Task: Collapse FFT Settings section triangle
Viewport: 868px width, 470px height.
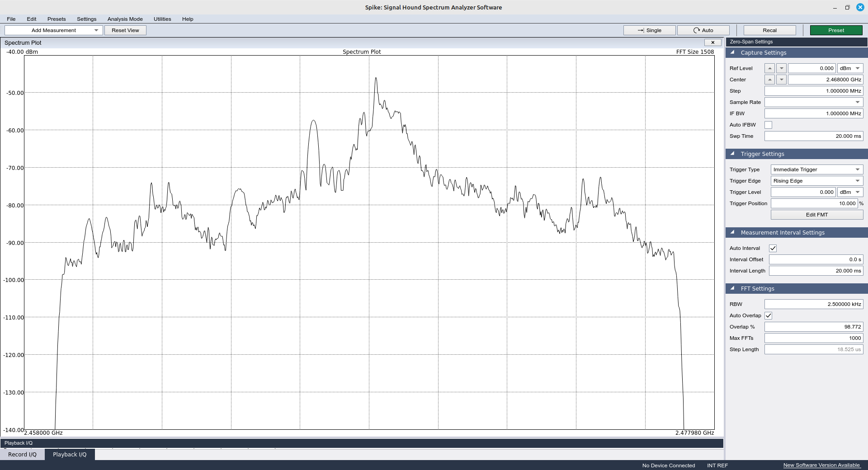Action: 732,288
